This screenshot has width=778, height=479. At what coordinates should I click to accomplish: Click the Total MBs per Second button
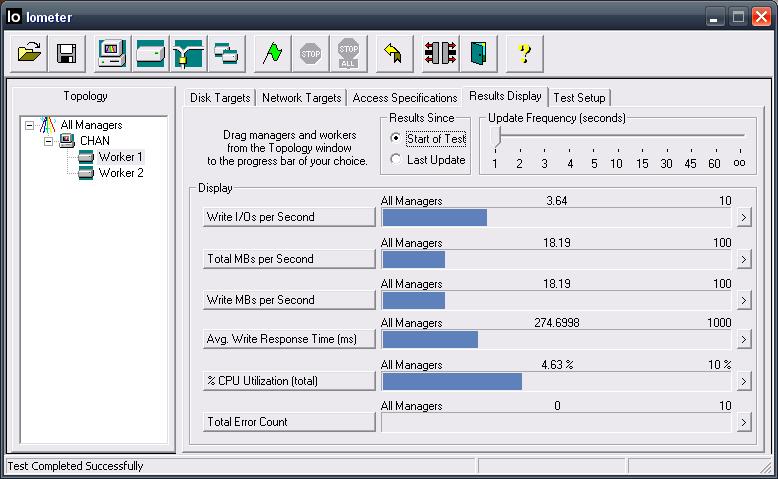(289, 259)
